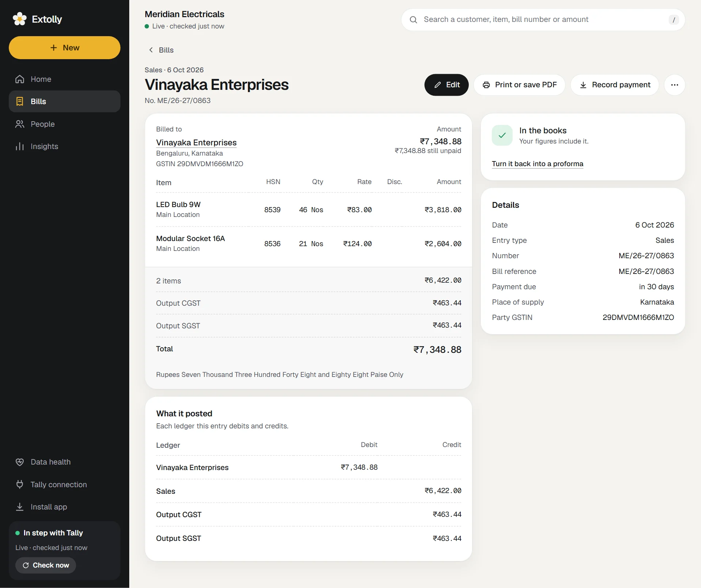Viewport: 701px width, 588px height.
Task: Click the green In the books checkmark
Action: coord(502,135)
